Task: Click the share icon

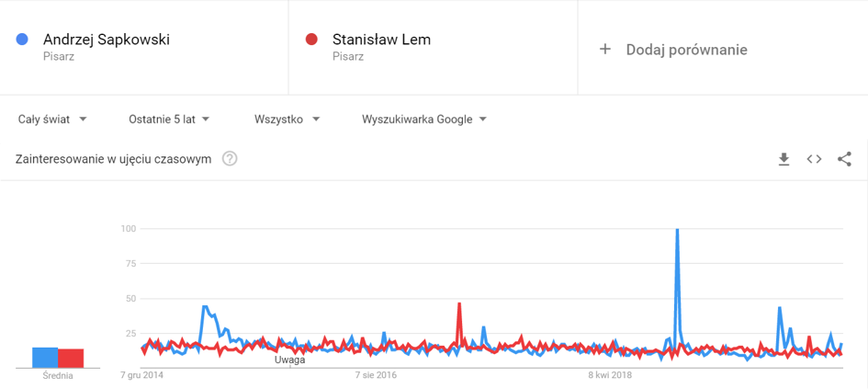Action: point(844,160)
